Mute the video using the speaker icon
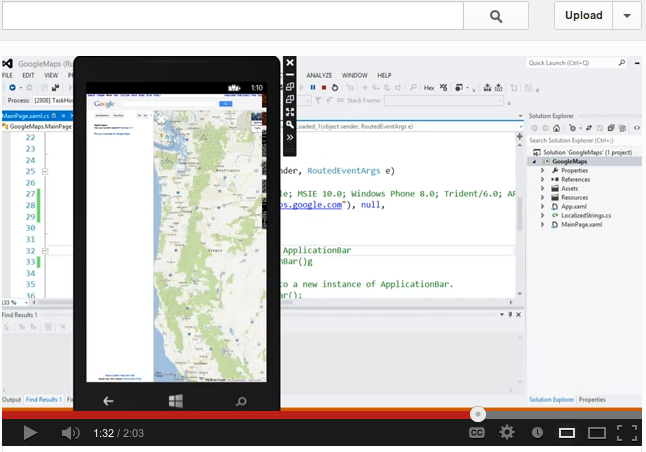Viewport: 646px width, 452px height. point(70,433)
